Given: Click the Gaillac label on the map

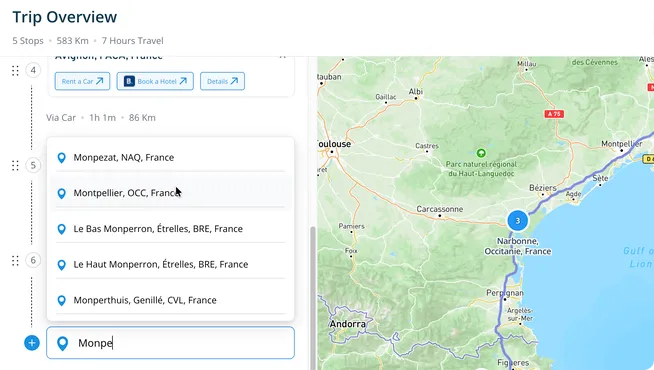Looking at the screenshot, I should click(385, 97).
